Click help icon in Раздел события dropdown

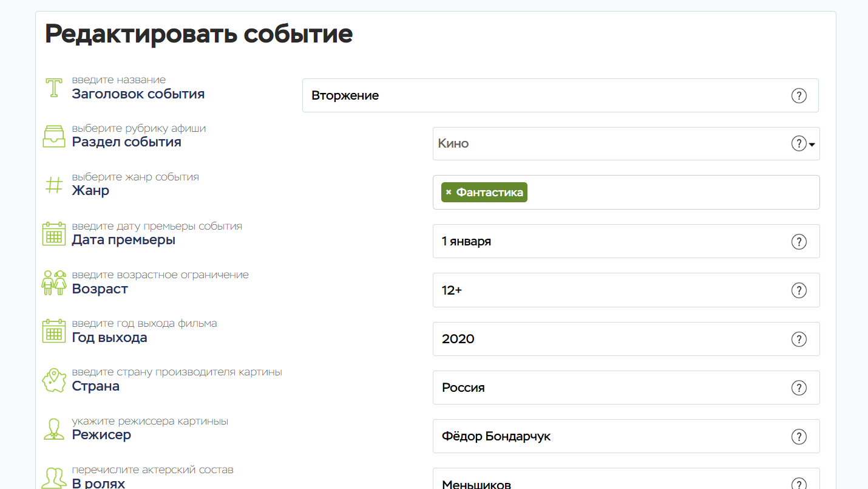click(798, 144)
